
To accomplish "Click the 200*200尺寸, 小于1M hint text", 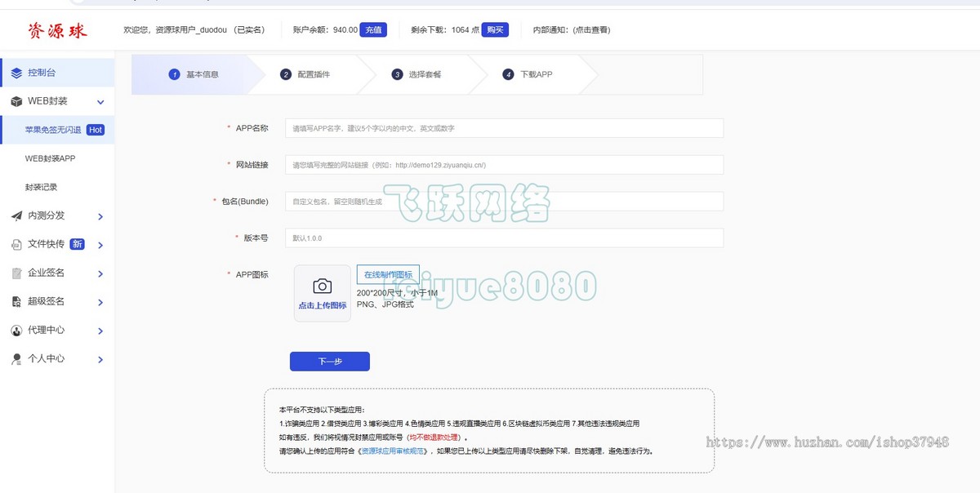I will tap(398, 293).
